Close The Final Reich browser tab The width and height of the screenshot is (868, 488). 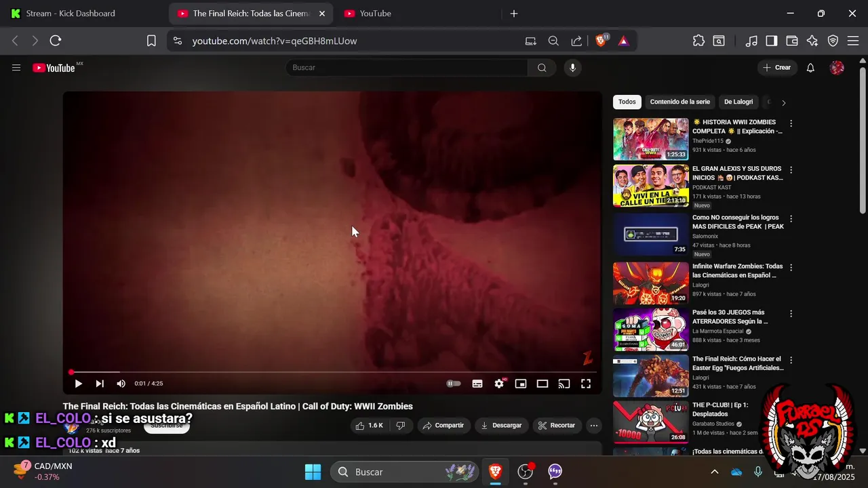point(322,14)
